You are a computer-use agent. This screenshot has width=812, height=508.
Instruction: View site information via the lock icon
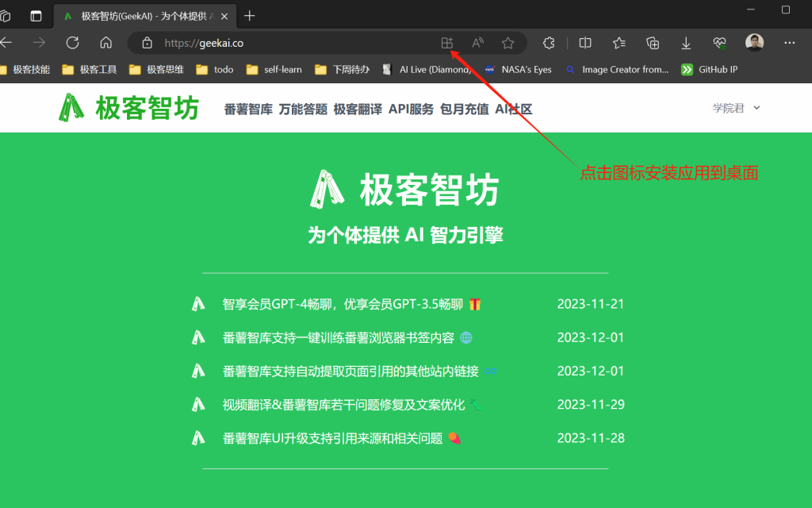click(147, 43)
